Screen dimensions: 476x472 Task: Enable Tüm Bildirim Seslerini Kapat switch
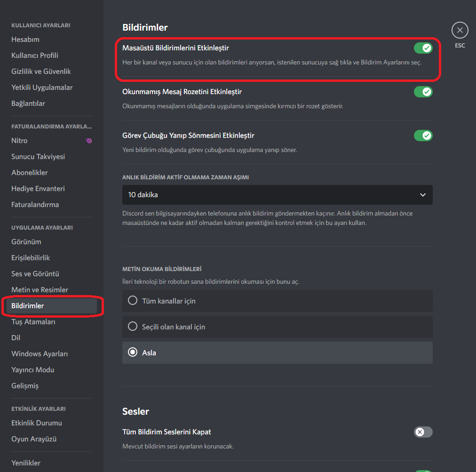423,432
